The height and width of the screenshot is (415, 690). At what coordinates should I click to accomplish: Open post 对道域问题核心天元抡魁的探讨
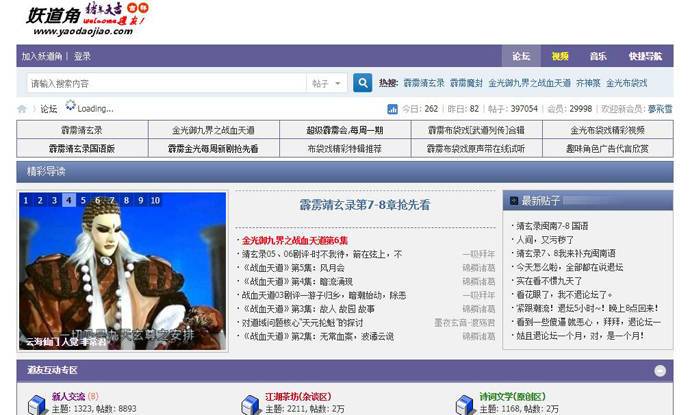(x=302, y=323)
